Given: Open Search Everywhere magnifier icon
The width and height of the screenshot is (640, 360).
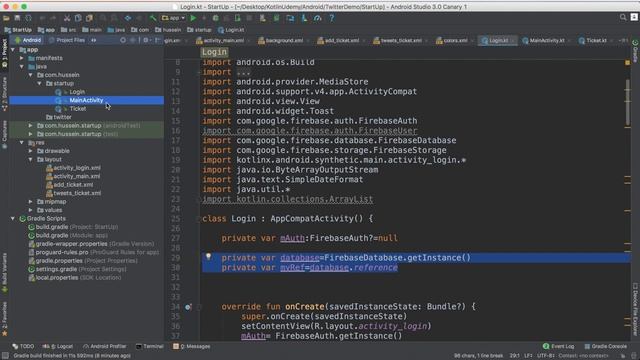Looking at the screenshot, I should click(623, 17).
